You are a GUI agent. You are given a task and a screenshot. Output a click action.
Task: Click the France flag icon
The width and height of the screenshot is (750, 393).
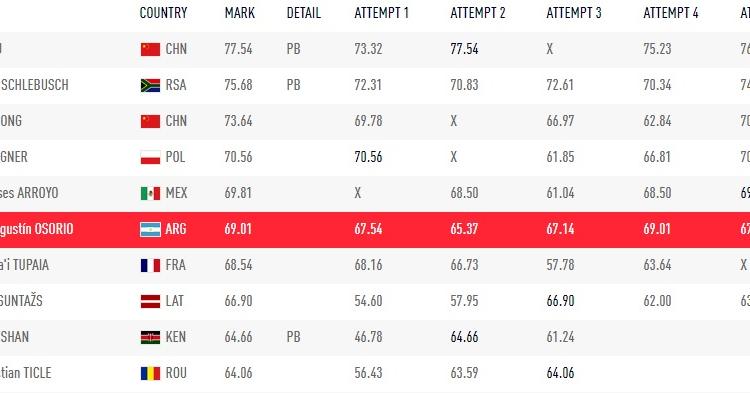tap(150, 265)
